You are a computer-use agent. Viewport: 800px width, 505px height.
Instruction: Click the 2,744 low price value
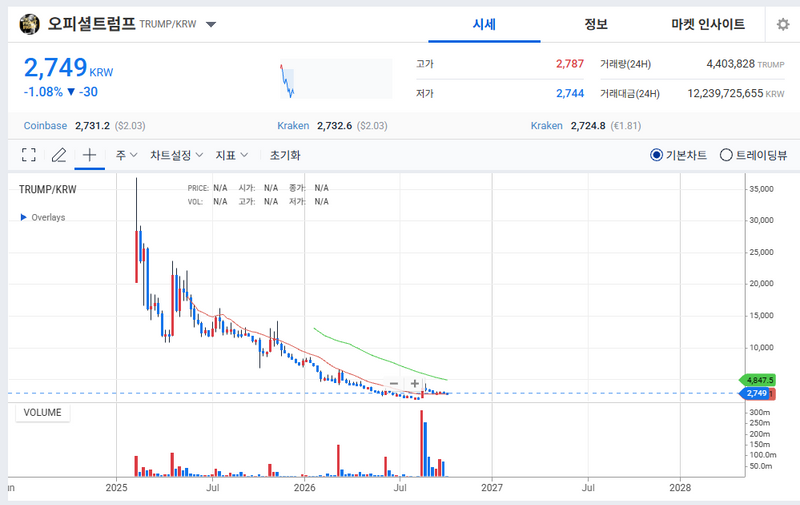[x=569, y=93]
